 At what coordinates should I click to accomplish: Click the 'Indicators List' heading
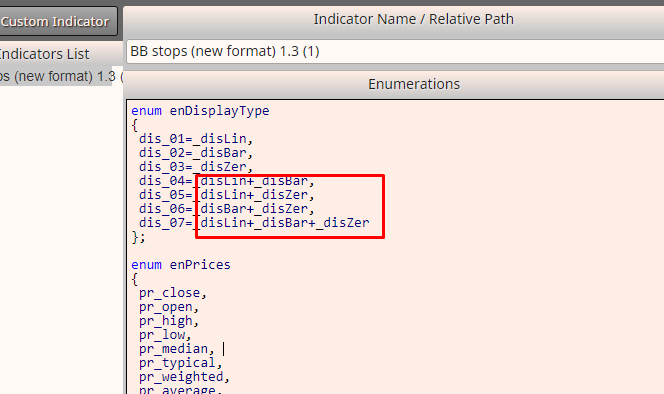coord(44,54)
